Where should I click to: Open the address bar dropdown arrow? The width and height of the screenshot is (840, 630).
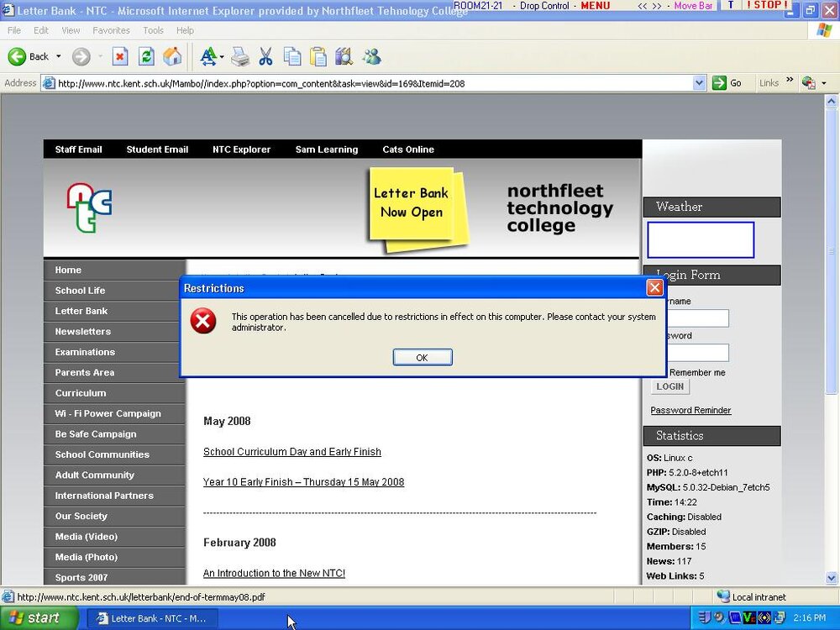click(699, 83)
